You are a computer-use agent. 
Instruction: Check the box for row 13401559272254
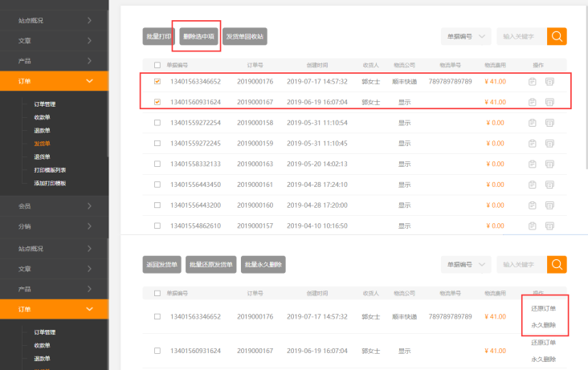157,123
